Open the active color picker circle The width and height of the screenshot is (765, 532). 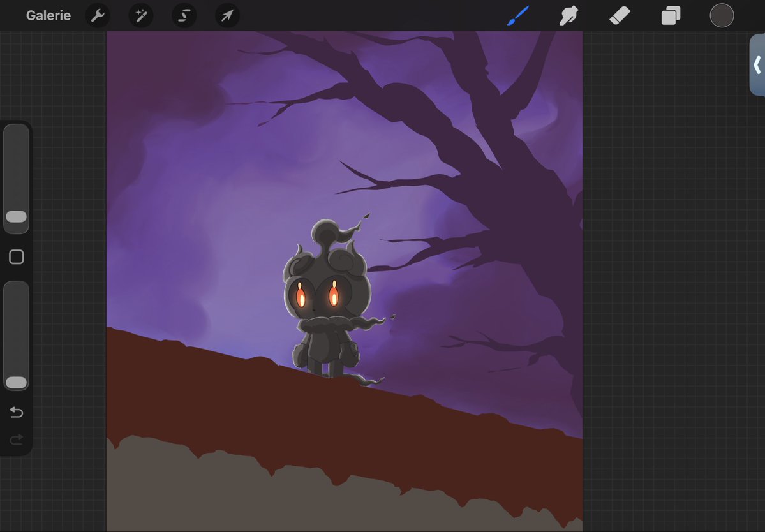(x=722, y=15)
